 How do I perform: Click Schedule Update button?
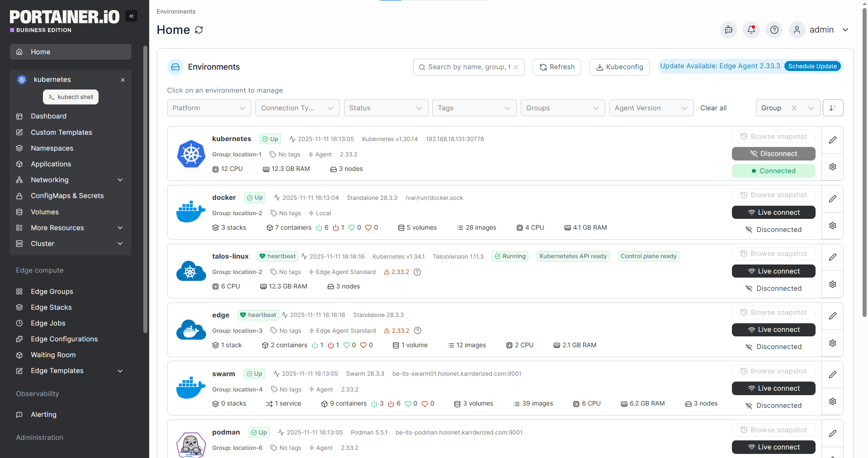pyautogui.click(x=812, y=66)
